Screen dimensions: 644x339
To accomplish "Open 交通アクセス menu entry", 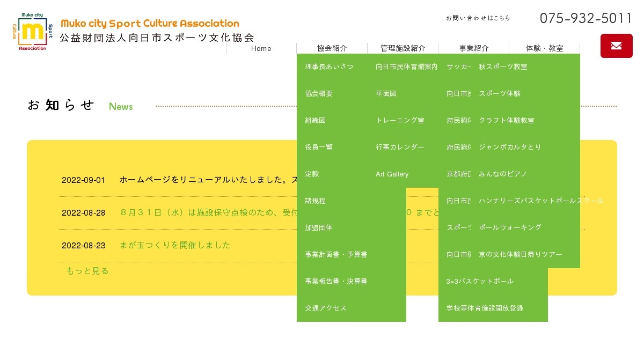I will (x=326, y=308).
